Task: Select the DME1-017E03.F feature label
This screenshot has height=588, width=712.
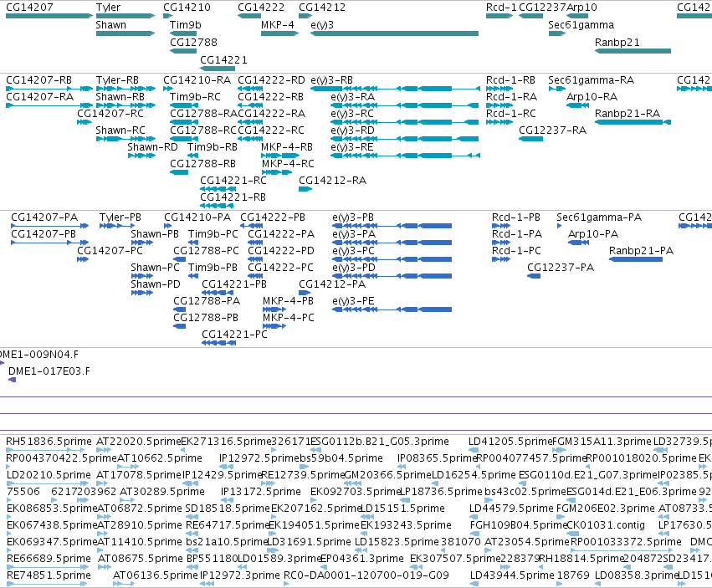Action: pyautogui.click(x=49, y=371)
